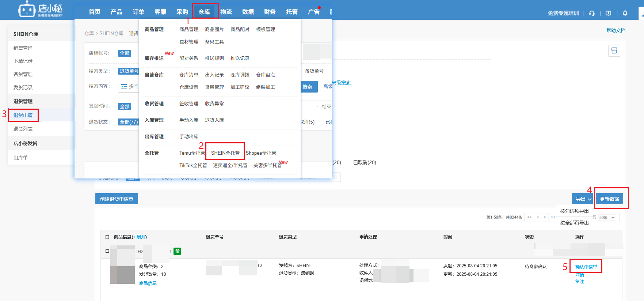Select Temu全托管 in the 仓库 menu
Screen dimensions: 644x301
[x=192, y=153]
